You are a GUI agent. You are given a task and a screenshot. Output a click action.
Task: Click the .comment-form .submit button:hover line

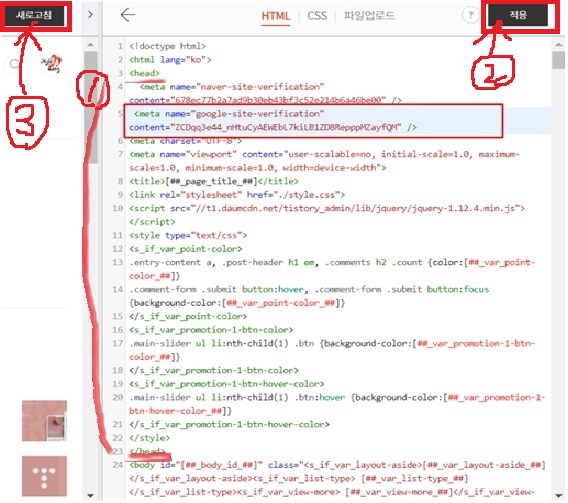pyautogui.click(x=309, y=296)
